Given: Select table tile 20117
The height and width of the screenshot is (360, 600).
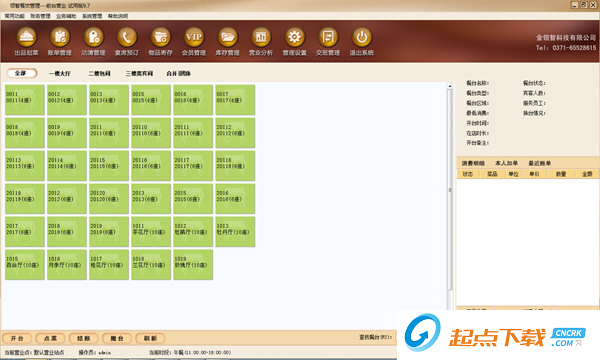Looking at the screenshot, I should 193,166.
